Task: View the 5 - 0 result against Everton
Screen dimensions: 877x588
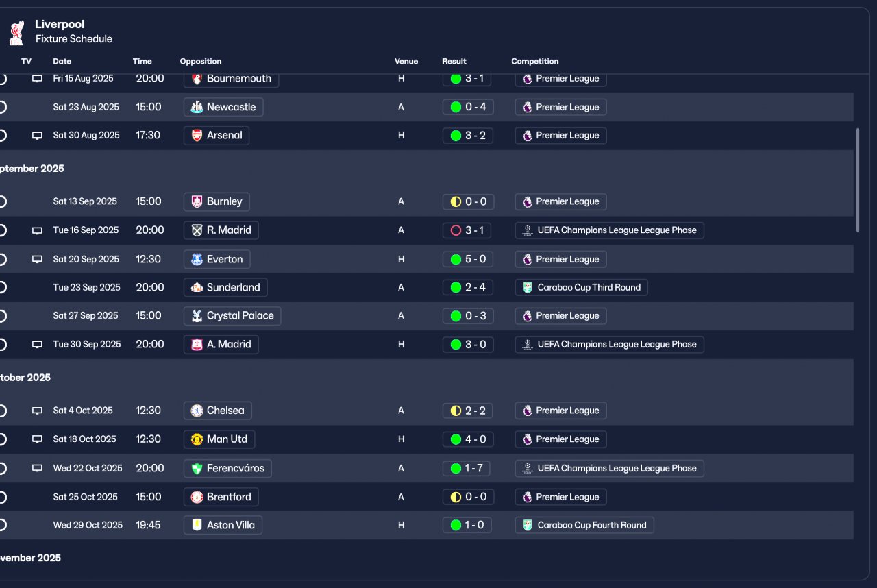Action: 468,259
